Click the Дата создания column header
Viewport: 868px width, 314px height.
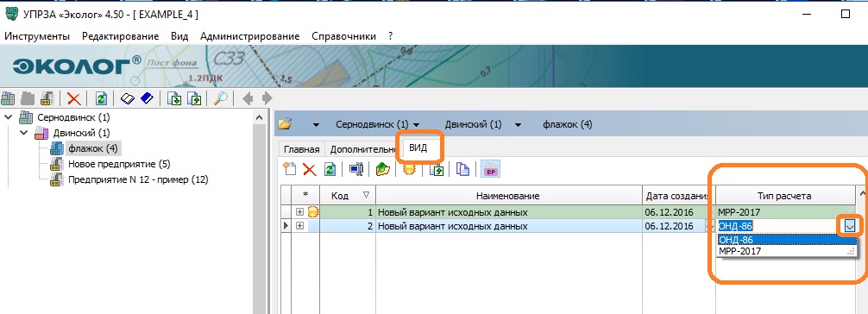click(679, 196)
